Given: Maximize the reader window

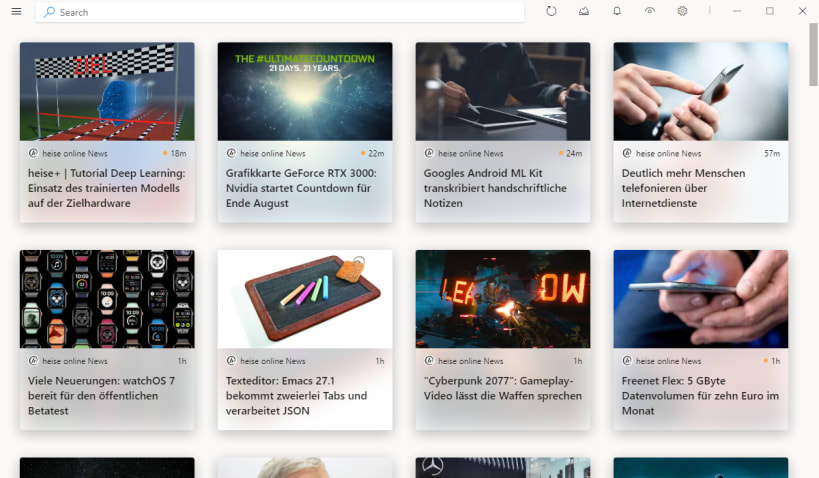Looking at the screenshot, I should point(770,11).
